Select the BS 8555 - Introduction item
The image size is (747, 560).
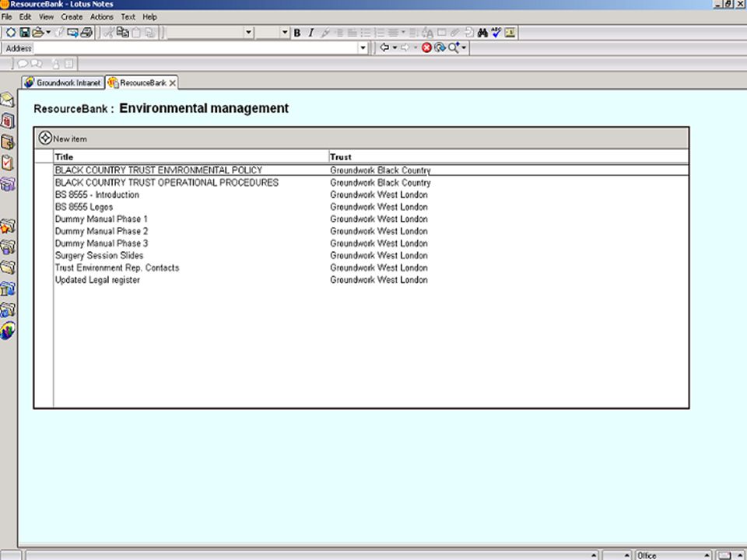97,194
